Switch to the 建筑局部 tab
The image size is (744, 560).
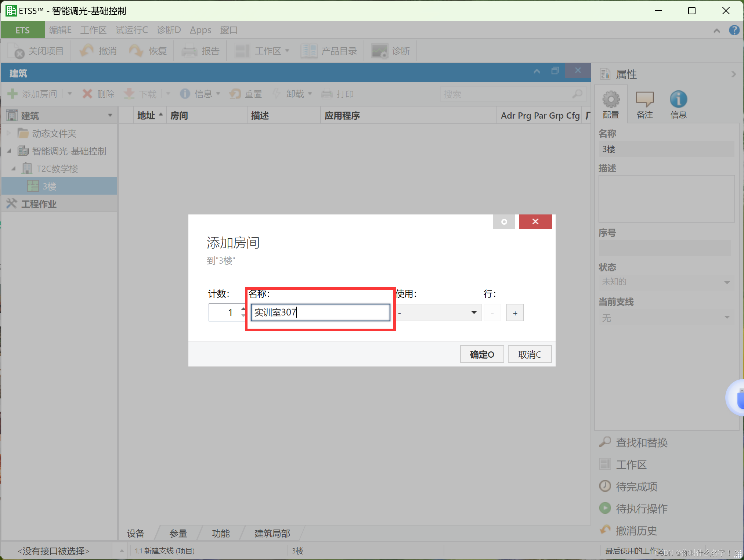272,533
